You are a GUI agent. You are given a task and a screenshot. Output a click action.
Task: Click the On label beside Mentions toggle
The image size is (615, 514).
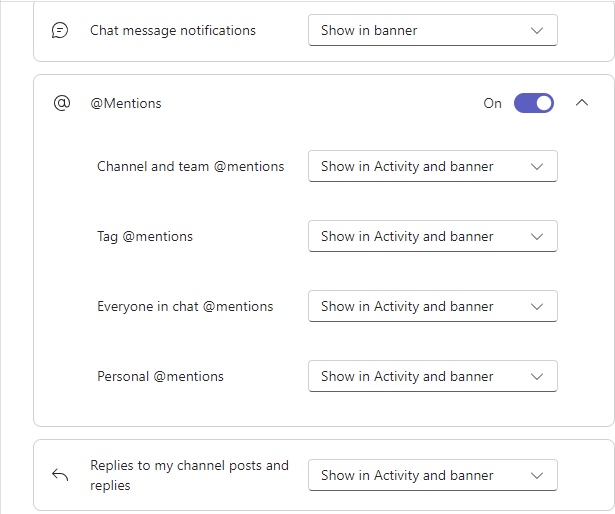point(492,103)
